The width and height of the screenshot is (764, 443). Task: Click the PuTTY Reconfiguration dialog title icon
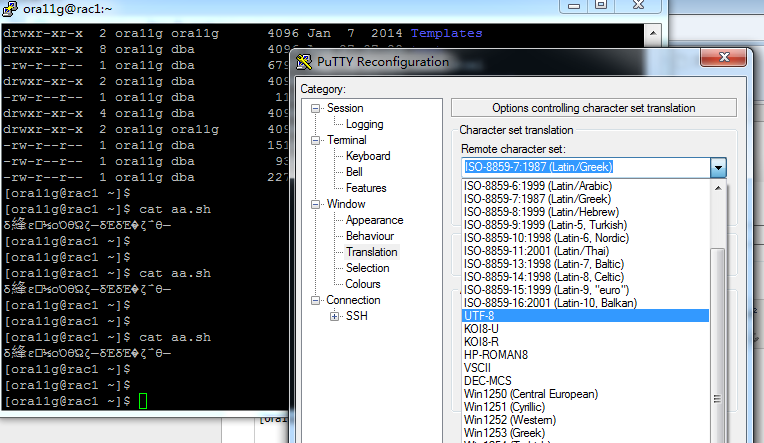[x=306, y=61]
